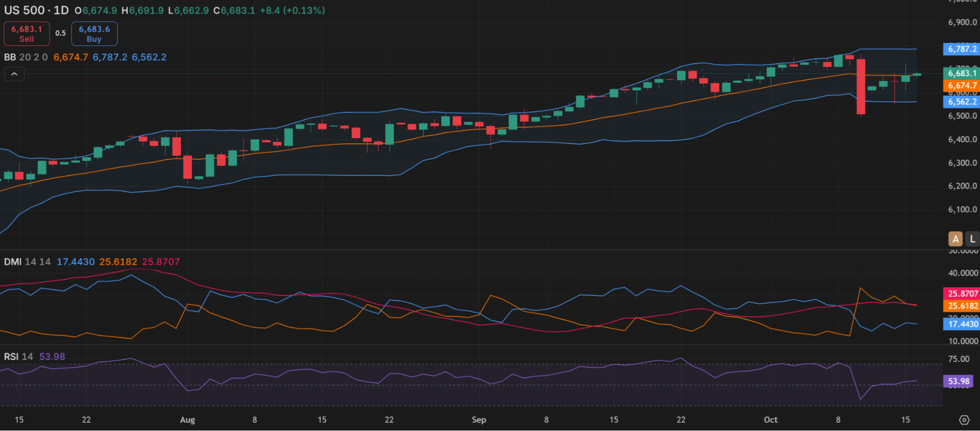The width and height of the screenshot is (980, 431).
Task: Click the orange 6,674.7 BB basis label
Action: click(x=961, y=86)
